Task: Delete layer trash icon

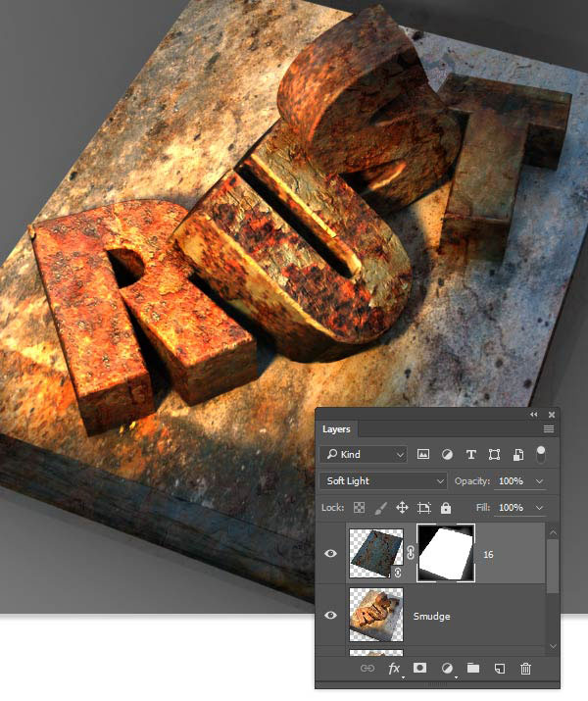Action: (526, 669)
